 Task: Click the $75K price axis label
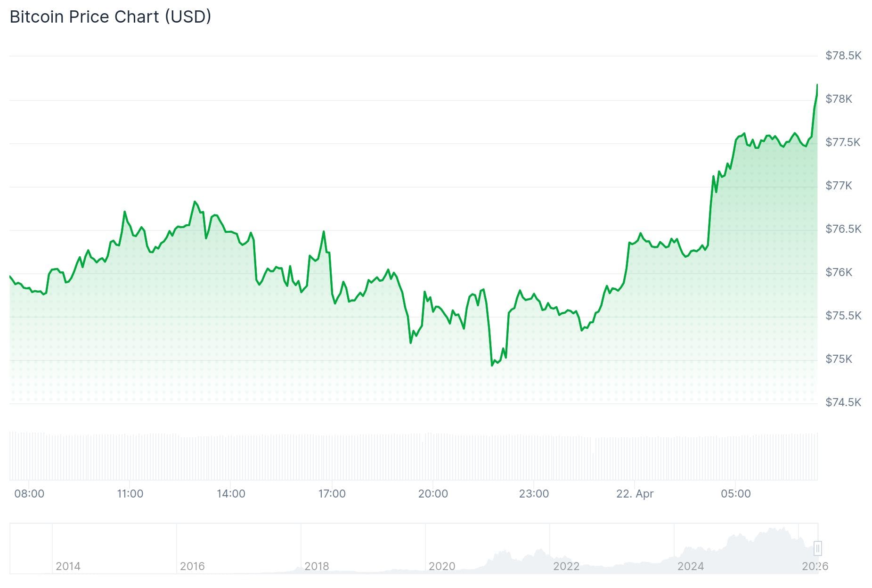click(839, 359)
